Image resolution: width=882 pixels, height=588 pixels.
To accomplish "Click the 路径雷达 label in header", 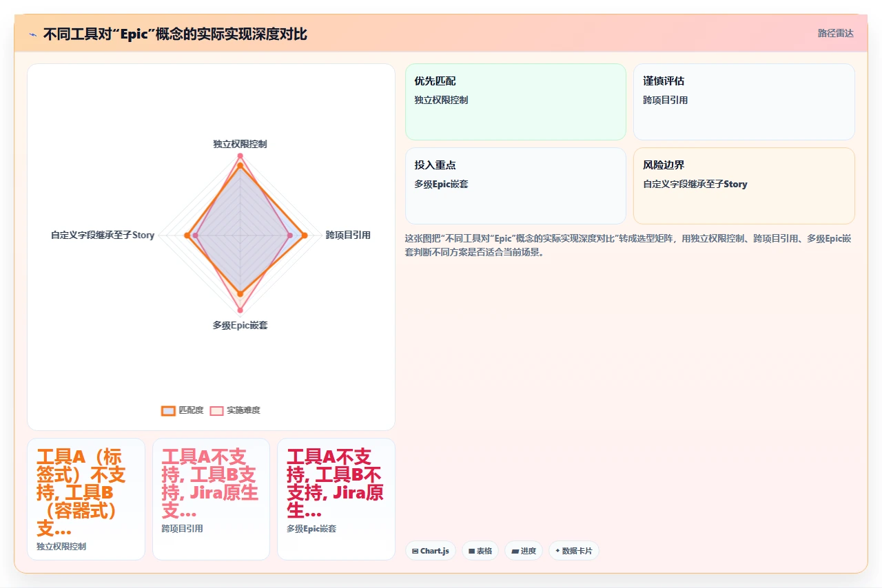I will (835, 33).
